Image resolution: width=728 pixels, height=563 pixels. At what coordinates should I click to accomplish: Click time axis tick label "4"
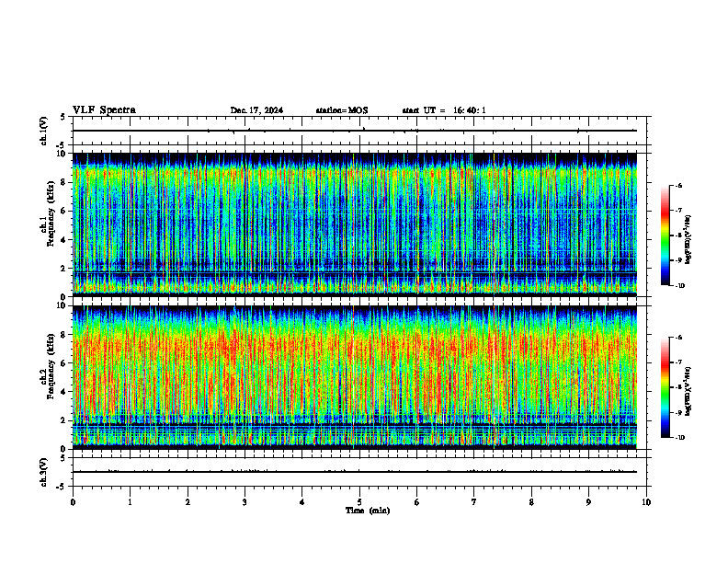pos(302,502)
